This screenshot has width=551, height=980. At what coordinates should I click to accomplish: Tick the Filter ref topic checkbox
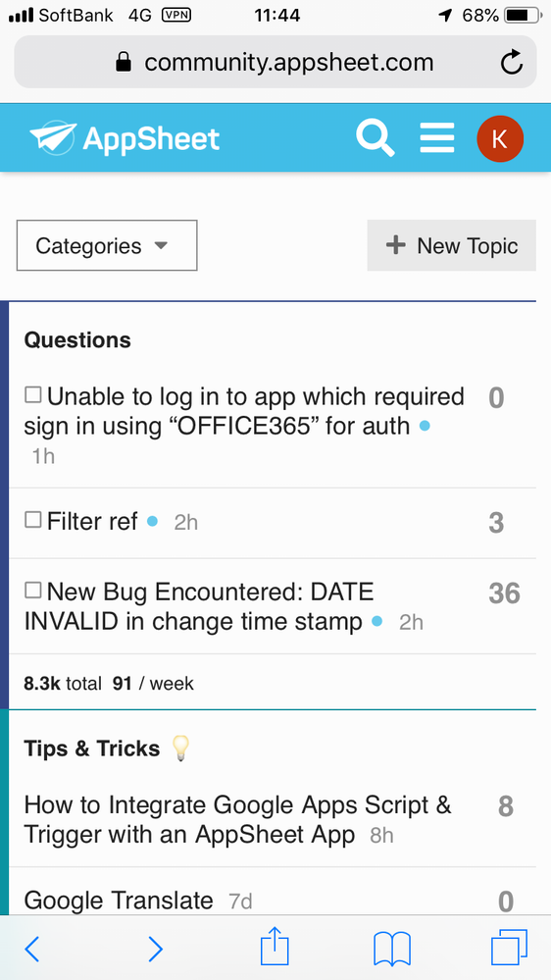[x=33, y=519]
